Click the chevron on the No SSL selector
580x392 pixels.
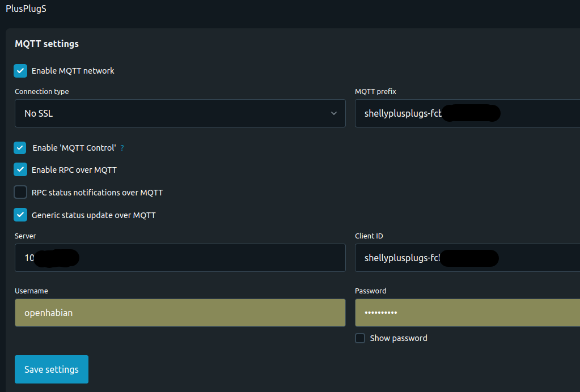coord(334,113)
